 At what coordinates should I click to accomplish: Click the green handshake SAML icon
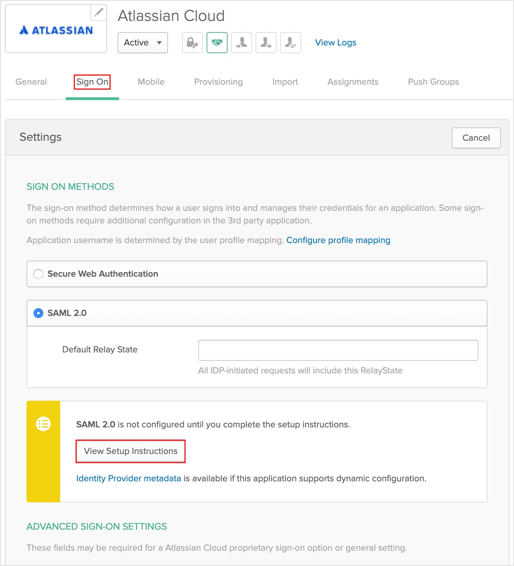(x=217, y=43)
